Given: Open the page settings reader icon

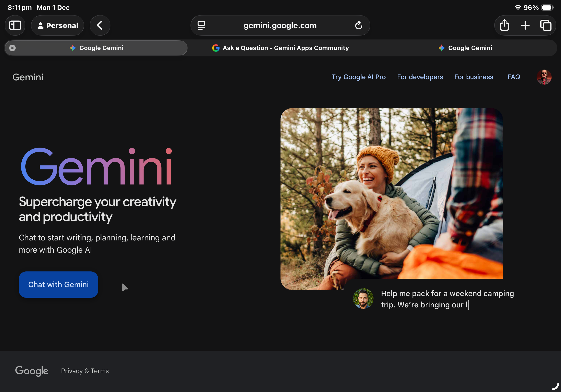Looking at the screenshot, I should (201, 25).
